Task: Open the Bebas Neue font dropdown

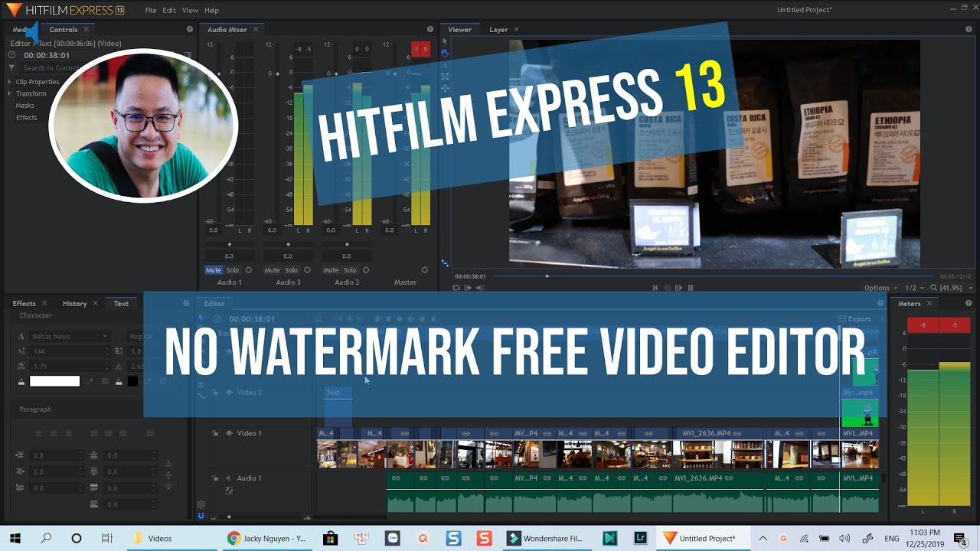Action: pyautogui.click(x=70, y=336)
